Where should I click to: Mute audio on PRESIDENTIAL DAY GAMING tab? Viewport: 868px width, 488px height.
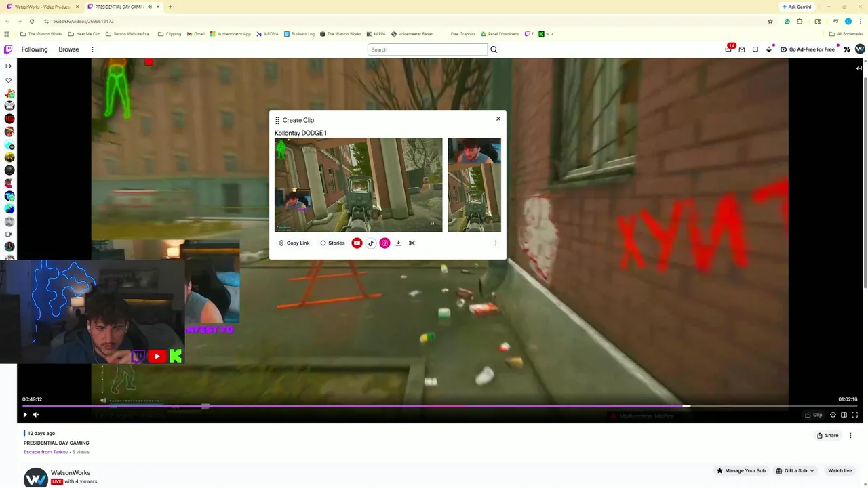click(x=149, y=7)
